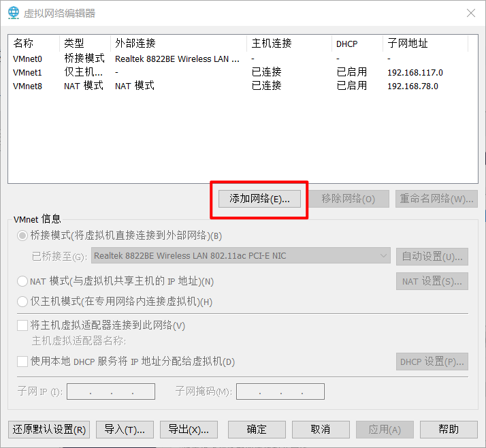
Task: Open help with the 帮助 button
Action: click(x=449, y=430)
